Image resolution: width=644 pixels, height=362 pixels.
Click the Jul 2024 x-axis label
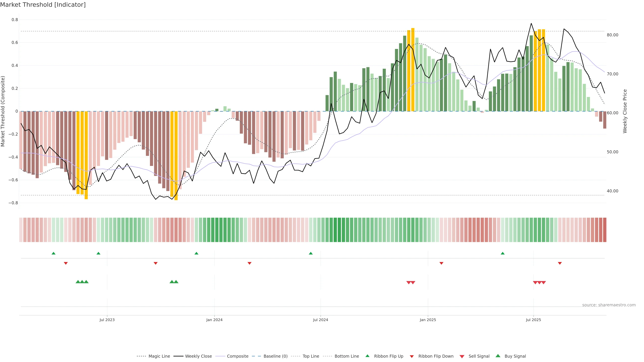click(x=320, y=320)
